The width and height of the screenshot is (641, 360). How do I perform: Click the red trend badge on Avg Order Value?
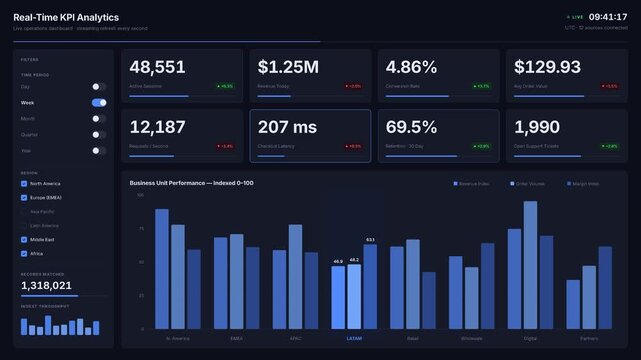[x=610, y=86]
